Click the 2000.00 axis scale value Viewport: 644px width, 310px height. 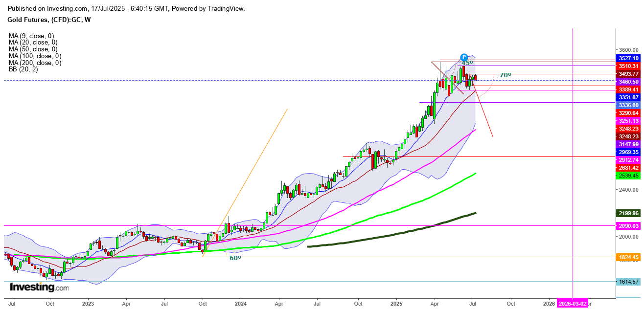point(629,237)
